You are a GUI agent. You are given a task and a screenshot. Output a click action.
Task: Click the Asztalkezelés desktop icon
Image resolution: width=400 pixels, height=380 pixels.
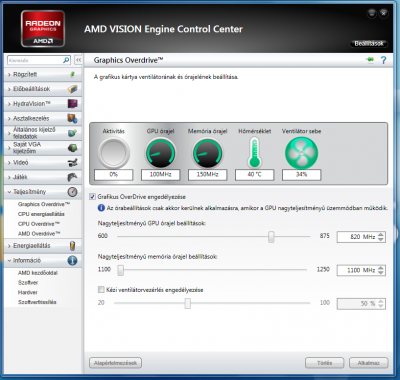[72, 118]
